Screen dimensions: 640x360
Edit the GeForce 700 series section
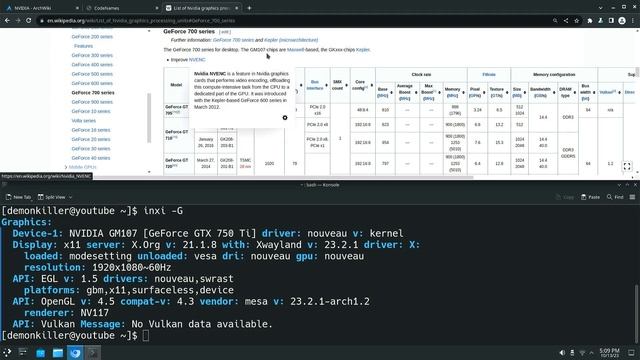click(x=224, y=32)
